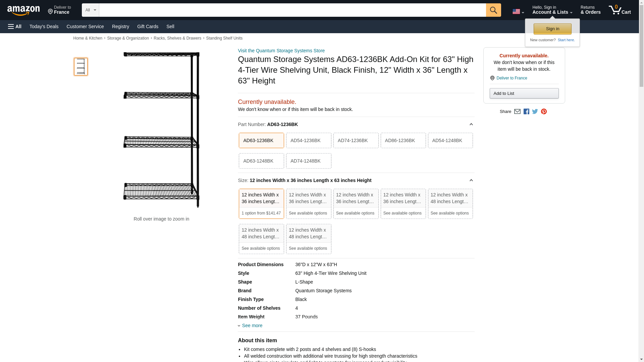Open Today's Deals
This screenshot has height=362, width=644.
coord(44,26)
